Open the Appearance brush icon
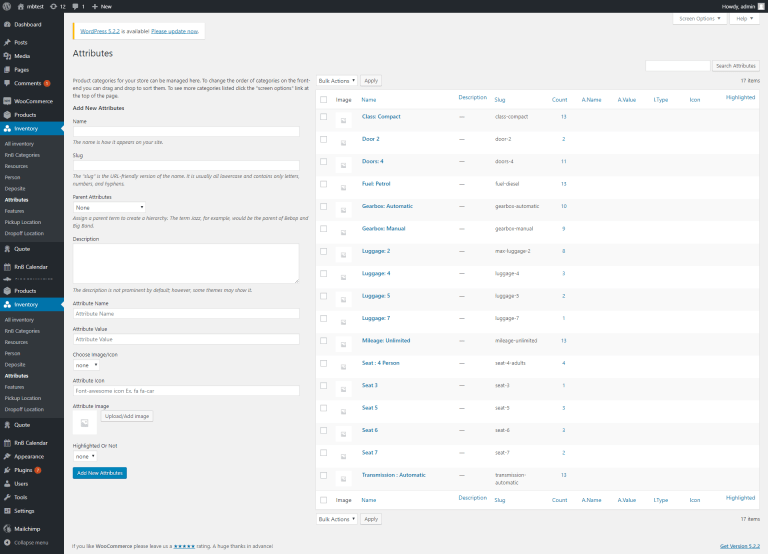The width and height of the screenshot is (768, 554). [x=7, y=457]
